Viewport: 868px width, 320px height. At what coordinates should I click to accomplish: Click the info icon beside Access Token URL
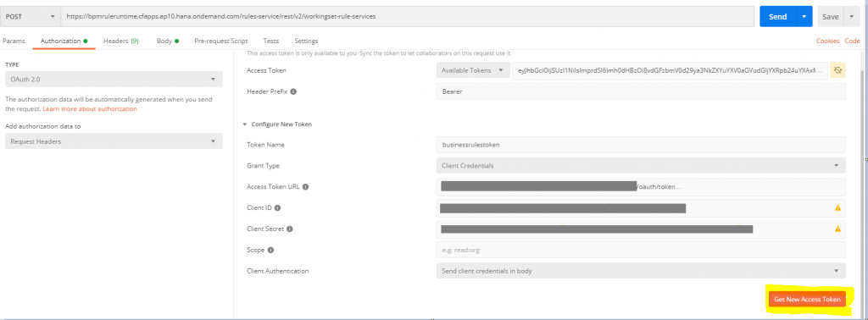305,187
